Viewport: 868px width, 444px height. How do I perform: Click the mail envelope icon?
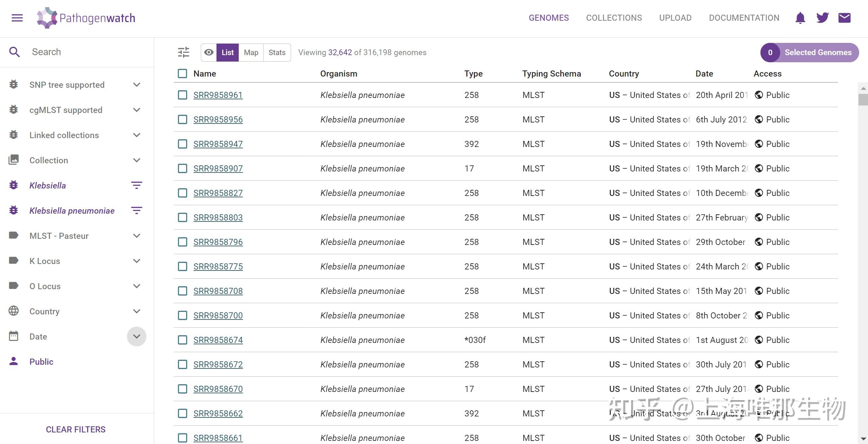click(844, 18)
